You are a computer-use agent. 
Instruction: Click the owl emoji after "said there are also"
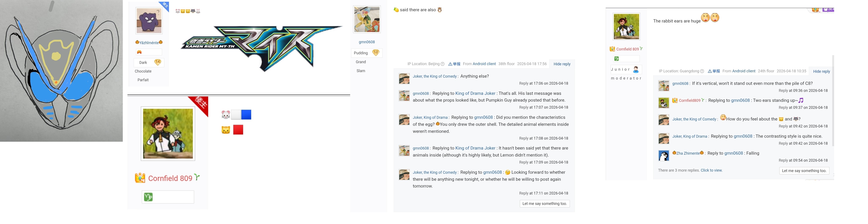click(439, 10)
